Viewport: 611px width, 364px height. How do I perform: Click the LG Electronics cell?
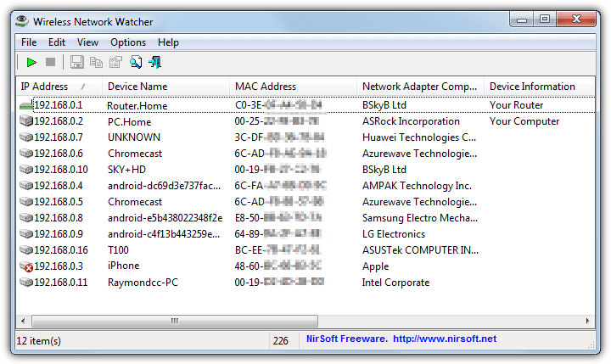[394, 234]
